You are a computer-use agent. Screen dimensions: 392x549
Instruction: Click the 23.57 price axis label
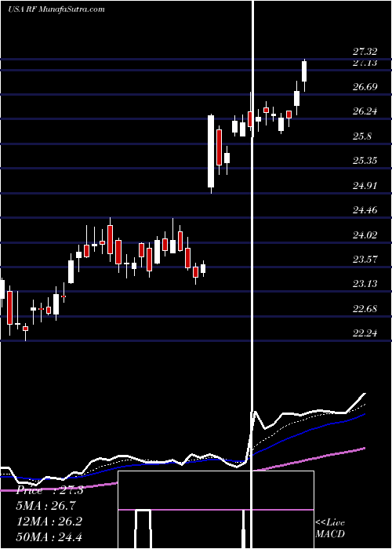[365, 260]
